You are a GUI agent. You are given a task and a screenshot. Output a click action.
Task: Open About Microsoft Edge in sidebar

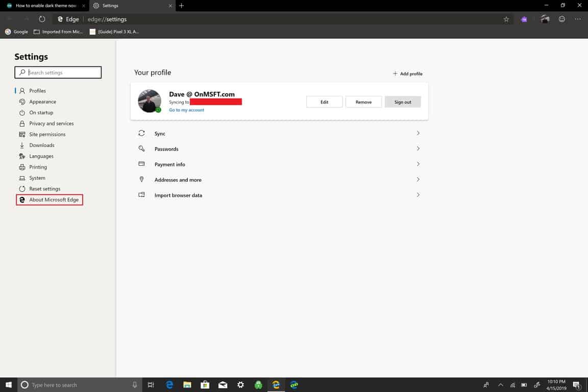pos(54,200)
